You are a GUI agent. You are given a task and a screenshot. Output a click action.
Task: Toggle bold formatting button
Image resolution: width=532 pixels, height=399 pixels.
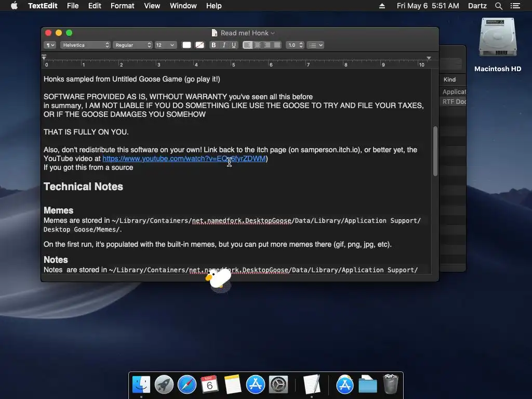pyautogui.click(x=214, y=45)
